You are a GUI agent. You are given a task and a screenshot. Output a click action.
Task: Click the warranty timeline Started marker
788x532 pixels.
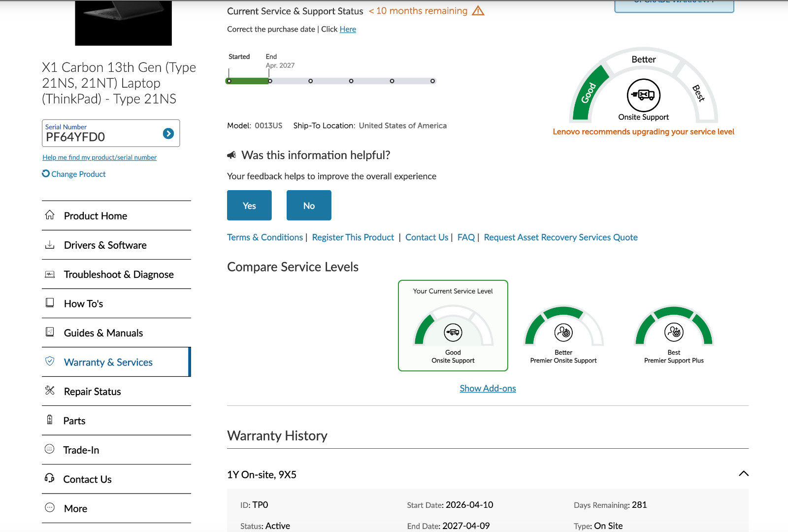coord(229,81)
